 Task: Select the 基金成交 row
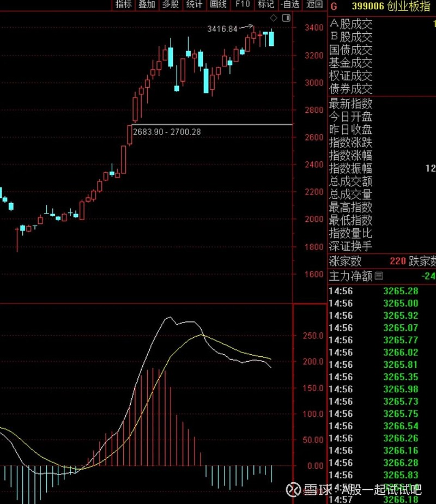(x=381, y=63)
